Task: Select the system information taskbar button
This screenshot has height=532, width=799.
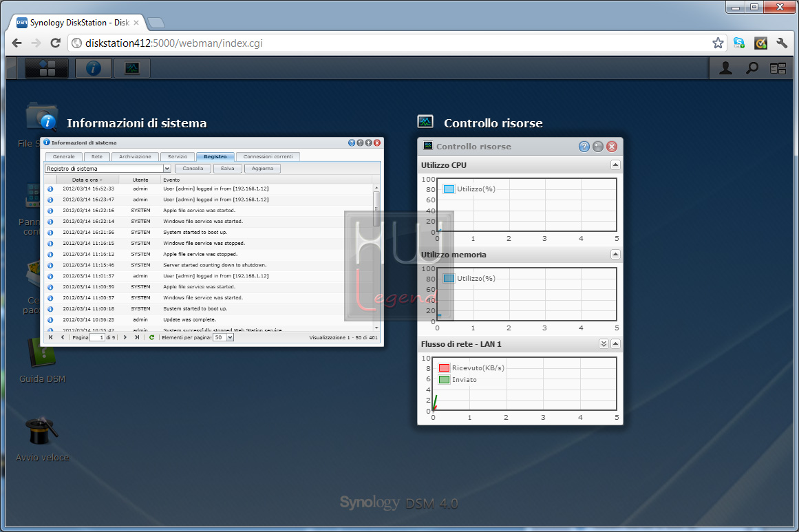Action: click(93, 67)
